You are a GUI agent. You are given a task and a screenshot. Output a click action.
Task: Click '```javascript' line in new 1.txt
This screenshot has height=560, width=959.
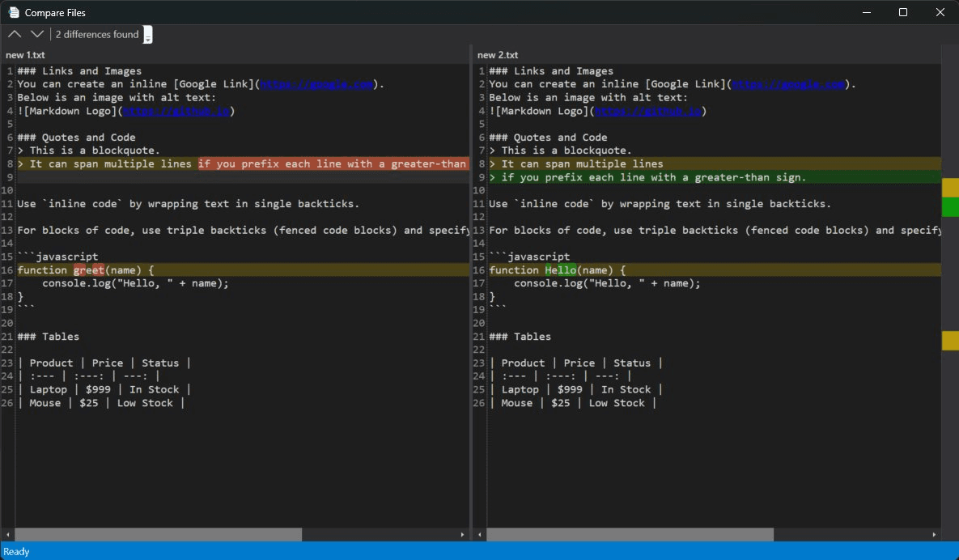click(57, 257)
